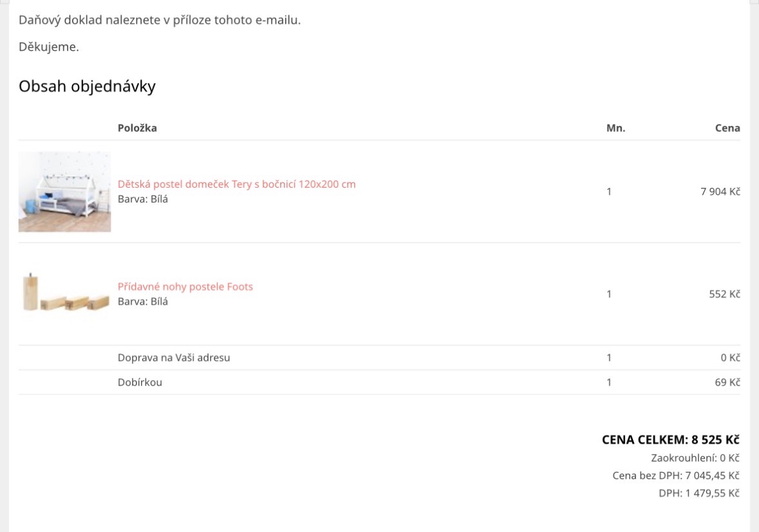Screen dimensions: 759x532
Task: Click the Položka column header
Action: tap(137, 128)
